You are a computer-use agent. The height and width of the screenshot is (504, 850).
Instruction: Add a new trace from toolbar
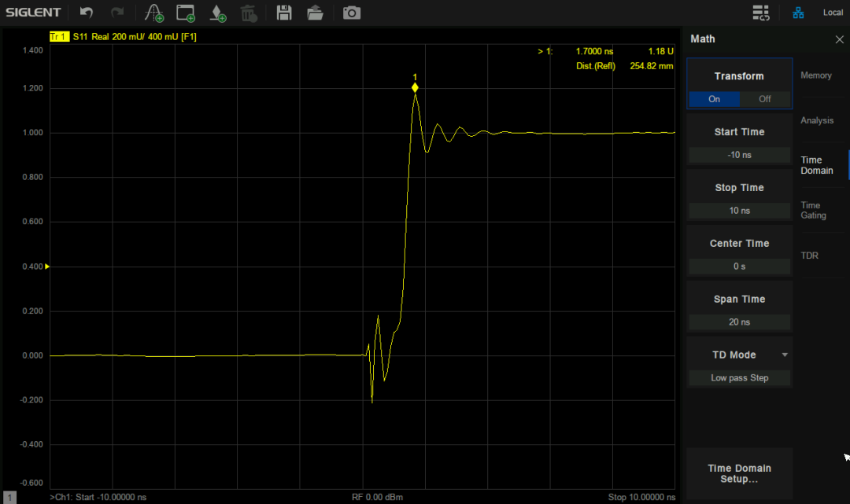(x=154, y=13)
